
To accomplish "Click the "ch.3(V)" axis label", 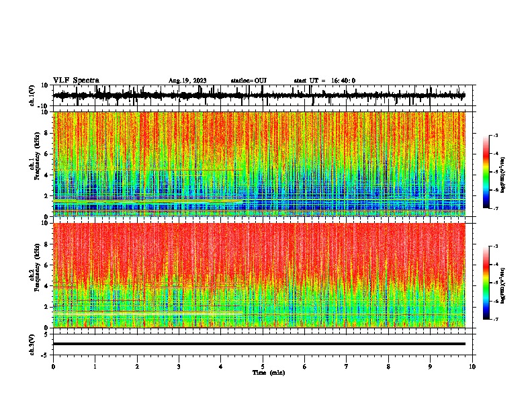I will (x=32, y=345).
